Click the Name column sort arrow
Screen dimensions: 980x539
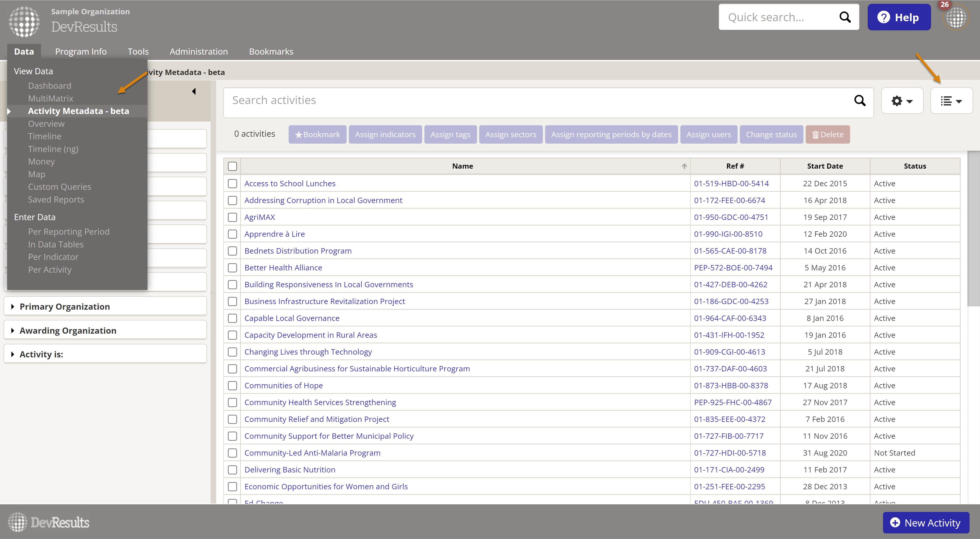[684, 166]
